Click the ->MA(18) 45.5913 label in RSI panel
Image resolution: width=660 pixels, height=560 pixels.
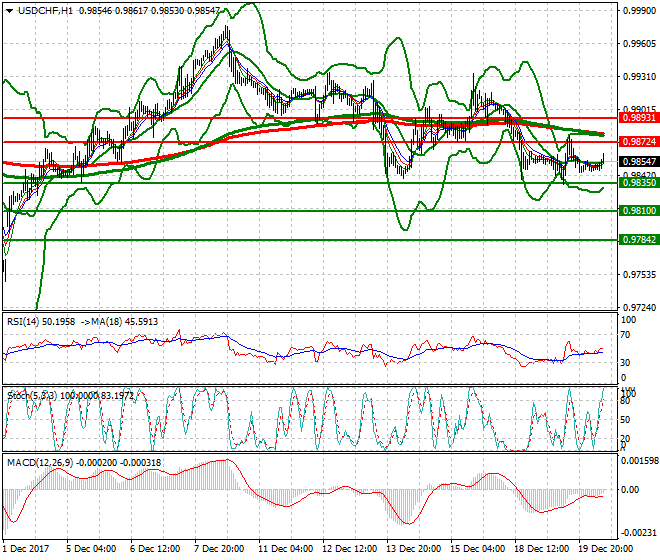[x=122, y=321]
